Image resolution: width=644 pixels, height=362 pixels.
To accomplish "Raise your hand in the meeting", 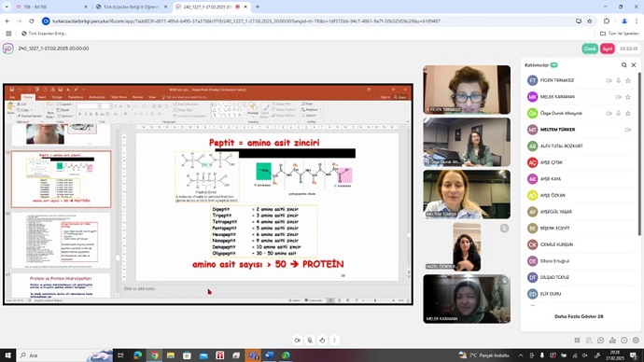I will 322,341.
